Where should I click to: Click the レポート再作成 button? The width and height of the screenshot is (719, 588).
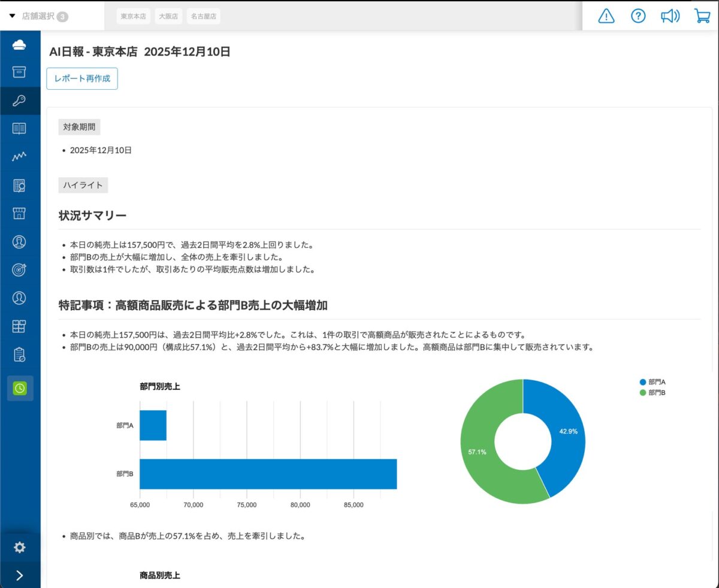point(82,78)
